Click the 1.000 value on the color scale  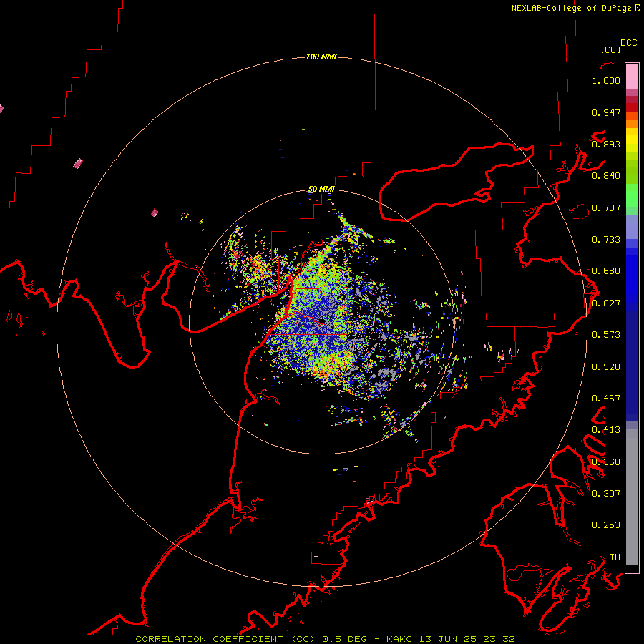coord(606,81)
